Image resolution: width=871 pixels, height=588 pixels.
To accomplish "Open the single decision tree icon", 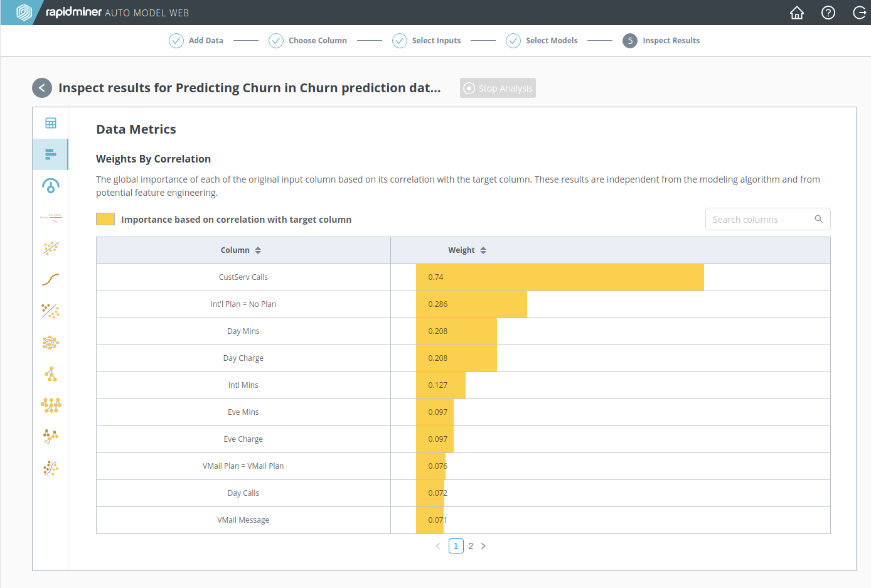I will pos(51,374).
